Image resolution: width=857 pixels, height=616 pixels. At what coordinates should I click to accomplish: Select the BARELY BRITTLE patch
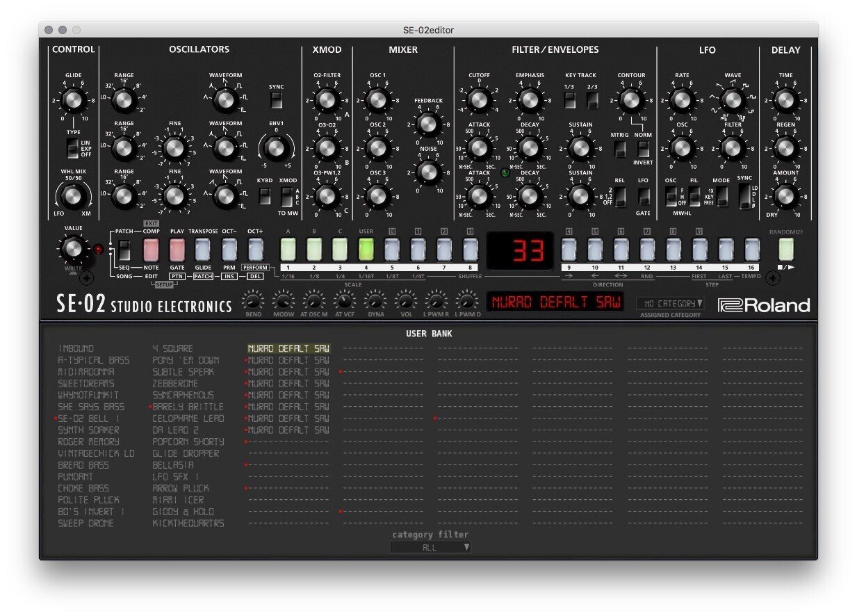pyautogui.click(x=188, y=407)
